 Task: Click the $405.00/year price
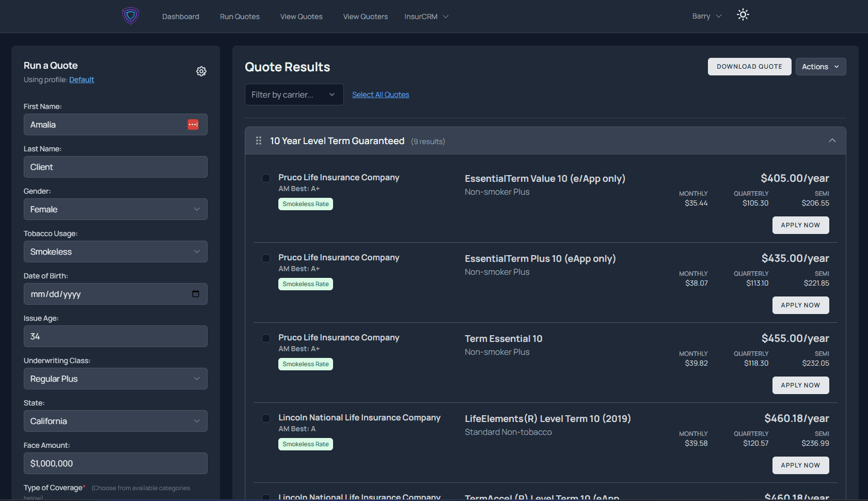click(x=795, y=178)
